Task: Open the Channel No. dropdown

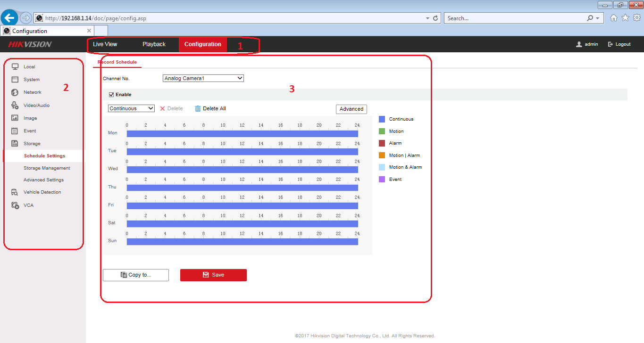Action: click(203, 78)
